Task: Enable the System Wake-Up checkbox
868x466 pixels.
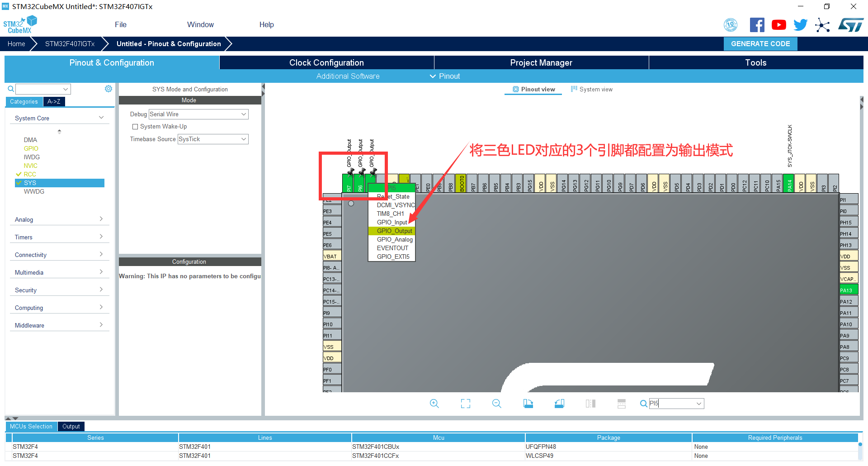Action: click(x=135, y=127)
